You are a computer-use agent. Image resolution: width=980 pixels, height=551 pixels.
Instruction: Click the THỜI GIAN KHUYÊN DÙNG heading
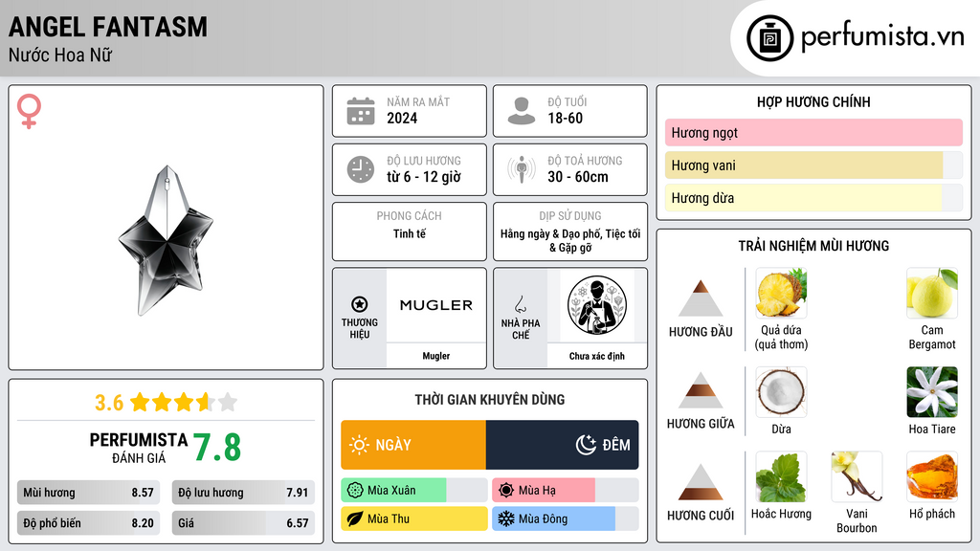coord(490,400)
